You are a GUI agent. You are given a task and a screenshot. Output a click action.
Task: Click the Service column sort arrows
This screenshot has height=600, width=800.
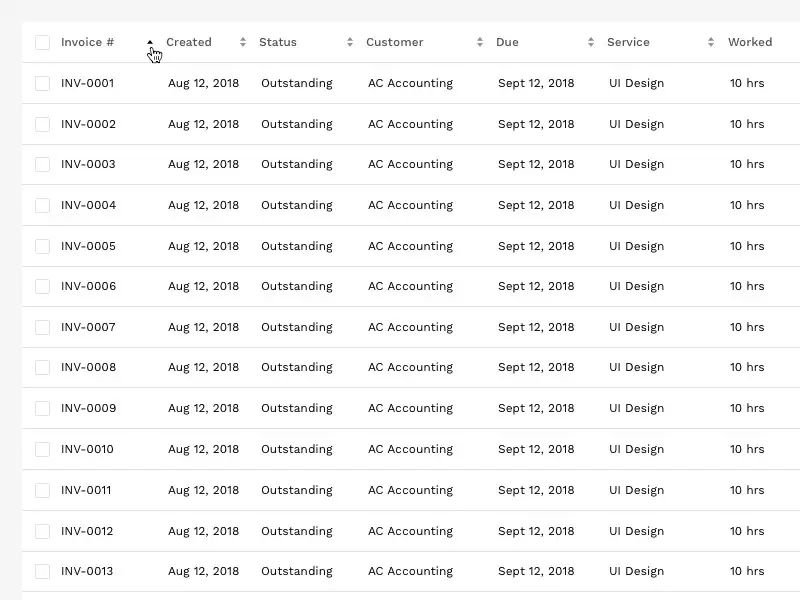711,42
